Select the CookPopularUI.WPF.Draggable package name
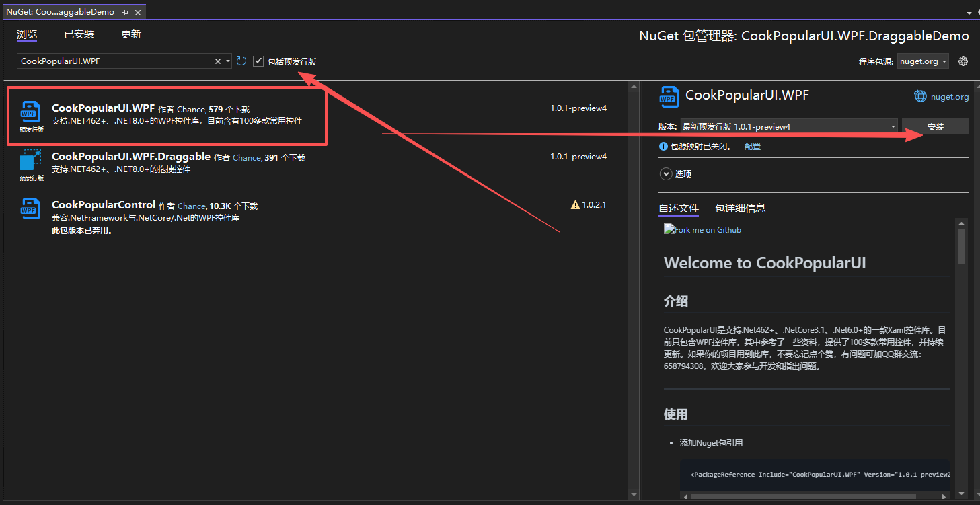 pos(131,156)
